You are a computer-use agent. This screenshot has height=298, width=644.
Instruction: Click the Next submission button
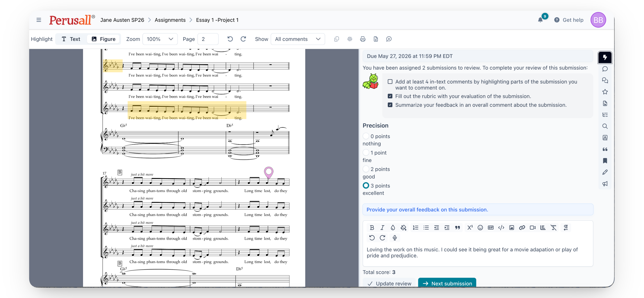[447, 283]
